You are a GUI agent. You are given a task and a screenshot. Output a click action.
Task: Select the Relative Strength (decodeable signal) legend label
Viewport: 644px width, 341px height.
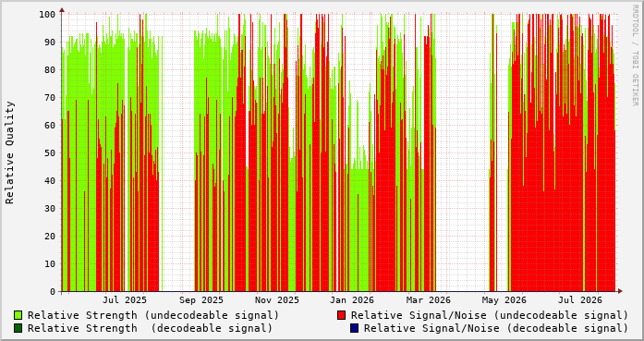pos(150,328)
